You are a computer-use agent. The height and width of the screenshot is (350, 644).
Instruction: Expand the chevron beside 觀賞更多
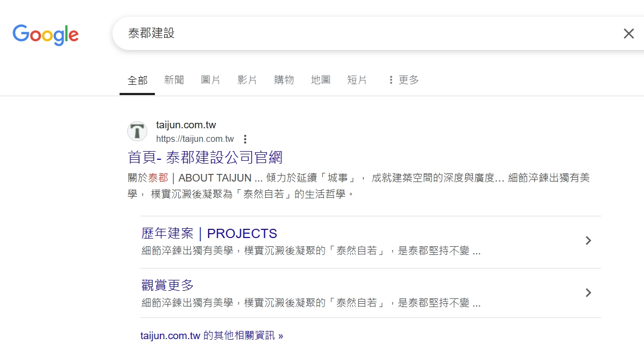tap(588, 293)
